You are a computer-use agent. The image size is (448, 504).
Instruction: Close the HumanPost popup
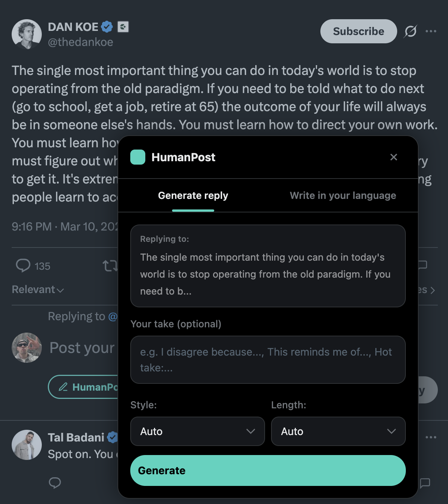tap(394, 157)
